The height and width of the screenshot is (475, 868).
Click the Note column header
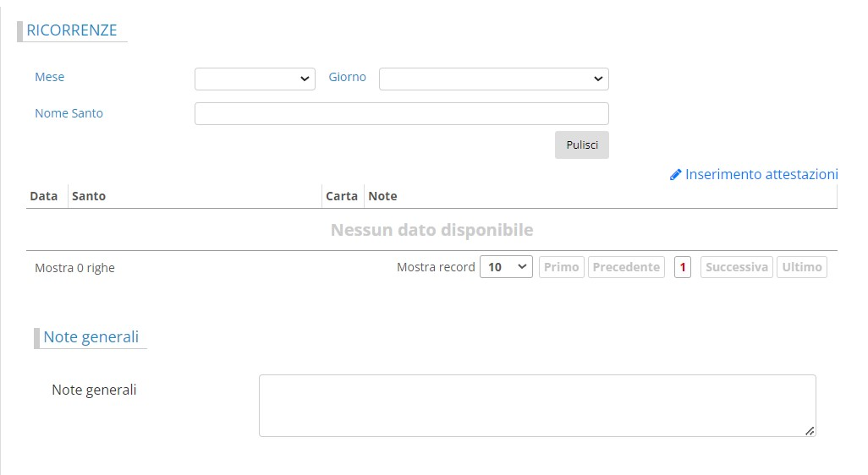point(382,196)
